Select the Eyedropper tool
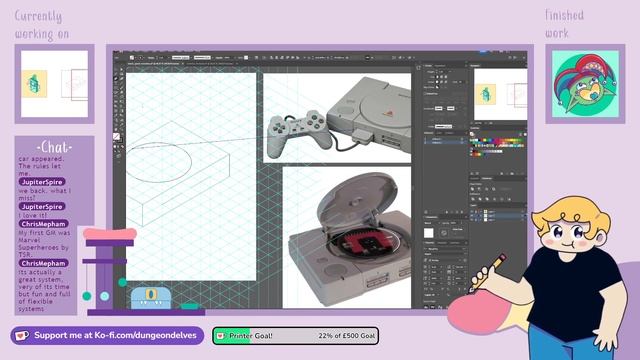 (116, 115)
